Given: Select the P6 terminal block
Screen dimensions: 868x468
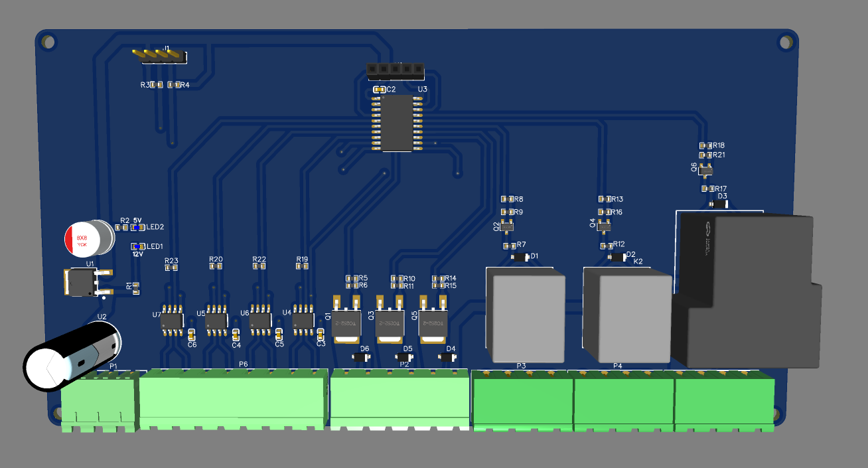Looking at the screenshot, I should pos(234,398).
